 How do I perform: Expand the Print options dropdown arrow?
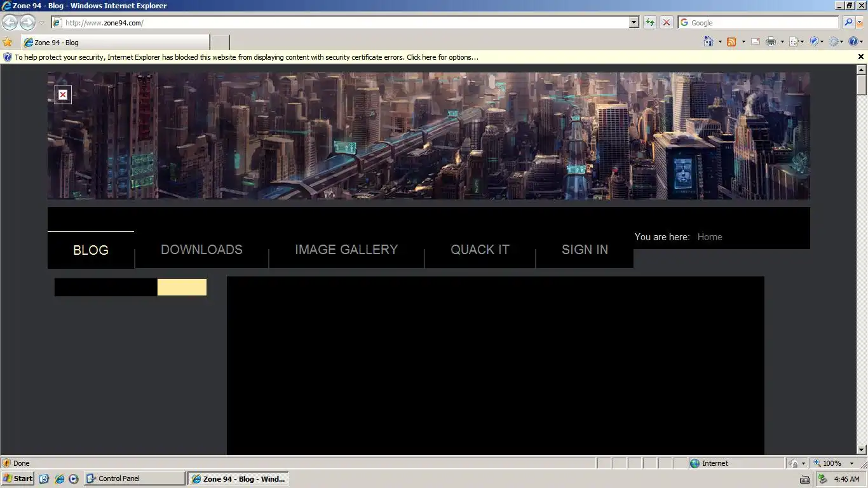[x=782, y=42]
